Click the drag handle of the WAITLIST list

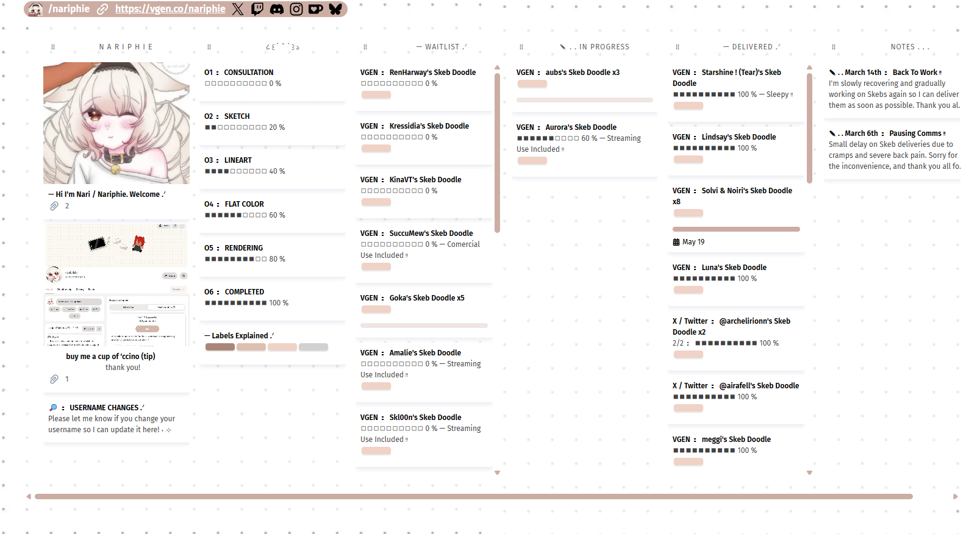tap(365, 47)
